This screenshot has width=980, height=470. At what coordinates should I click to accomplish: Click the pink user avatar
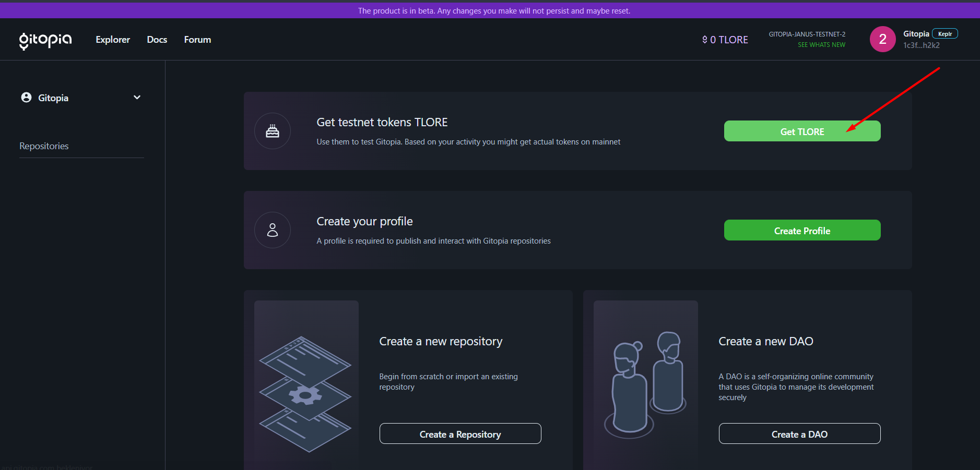pyautogui.click(x=883, y=39)
